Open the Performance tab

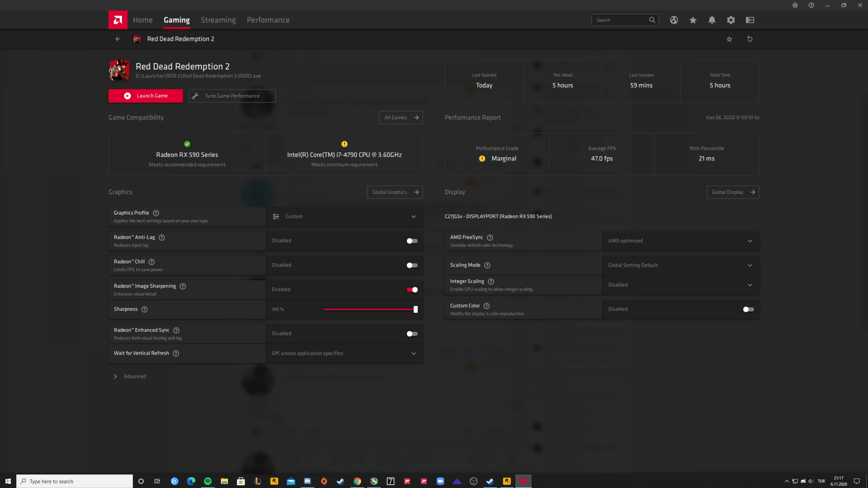(x=268, y=20)
